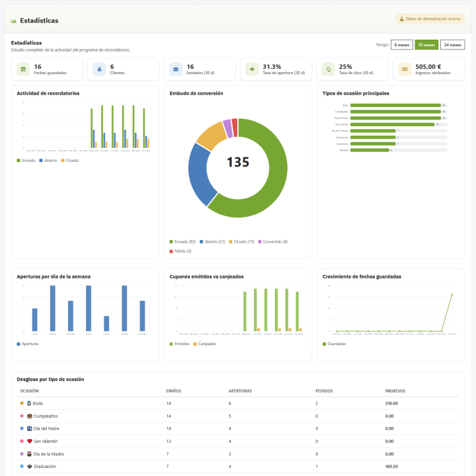Image resolution: width=476 pixels, height=476 pixels.
Task: Click the pointer icon for Tasa de clics
Action: tap(328, 69)
